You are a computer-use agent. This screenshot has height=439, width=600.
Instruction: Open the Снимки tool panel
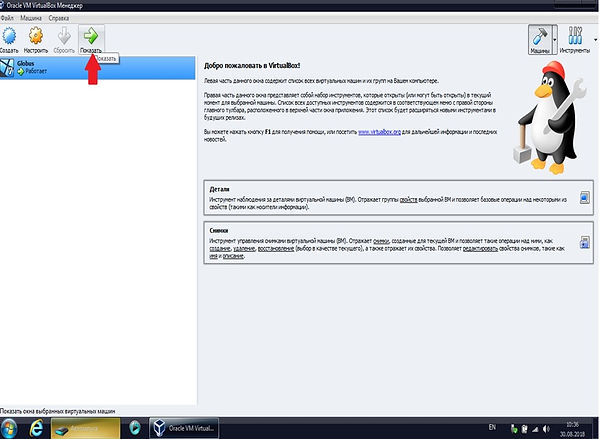tap(398, 242)
